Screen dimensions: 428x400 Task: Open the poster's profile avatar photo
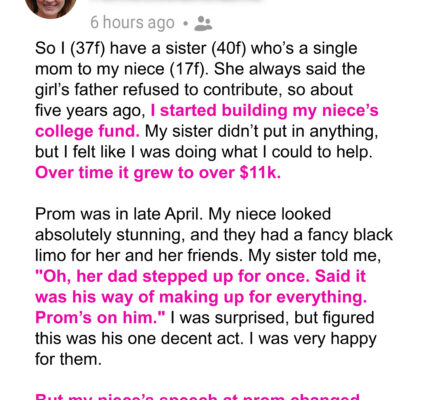coord(50,7)
